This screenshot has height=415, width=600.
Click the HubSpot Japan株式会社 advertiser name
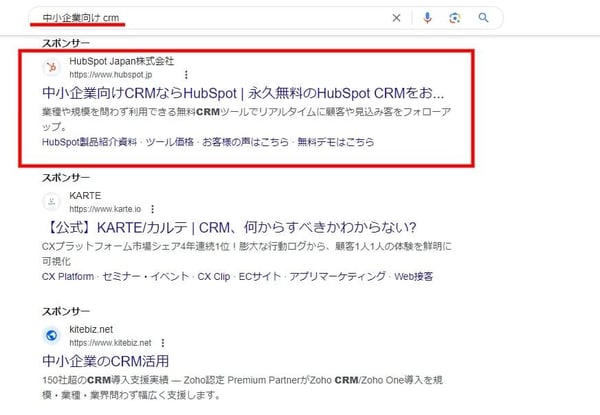coord(122,61)
